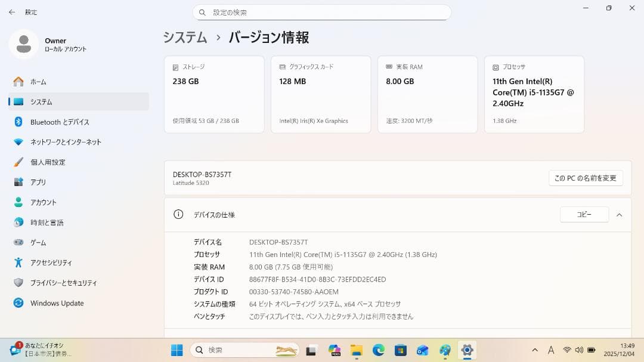
Task: Open the Start menu
Action: point(177,350)
